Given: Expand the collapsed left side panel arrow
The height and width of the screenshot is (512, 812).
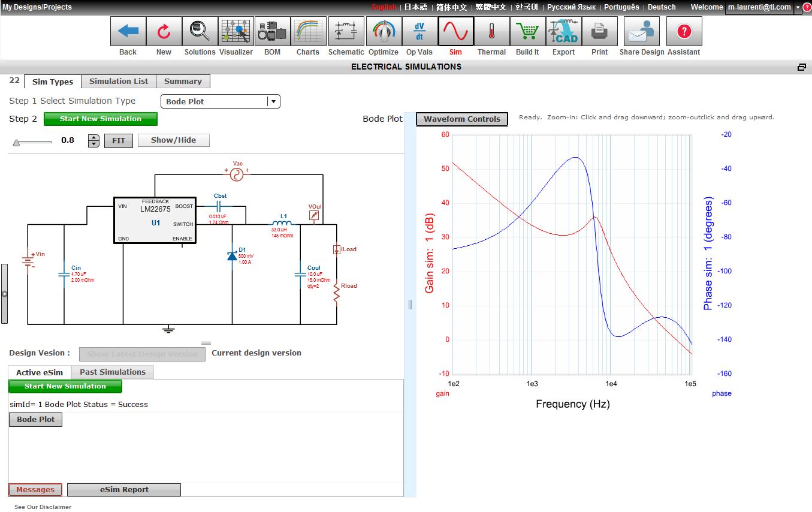Looking at the screenshot, I should coord(4,294).
